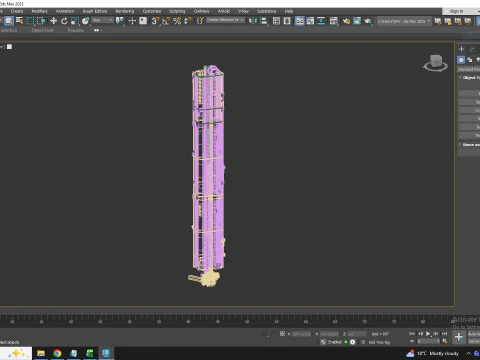Toggle the Ribbon display
Viewport: 480px width, 360px height.
(300, 21)
